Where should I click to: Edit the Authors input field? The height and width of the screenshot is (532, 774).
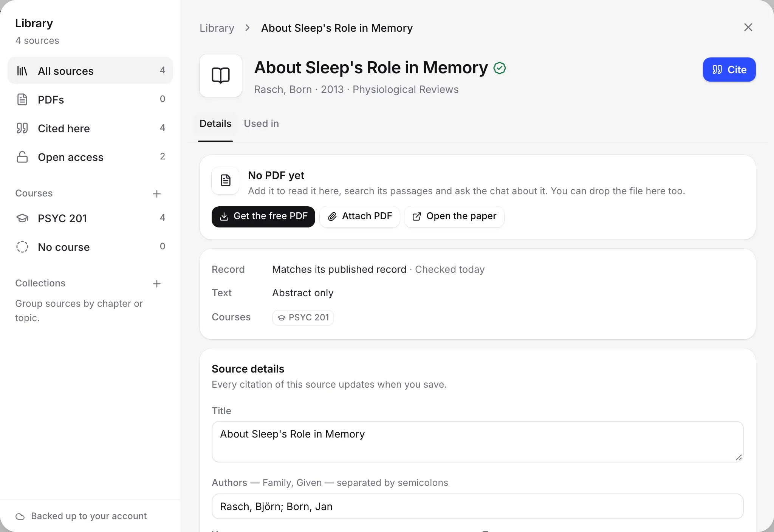(478, 506)
